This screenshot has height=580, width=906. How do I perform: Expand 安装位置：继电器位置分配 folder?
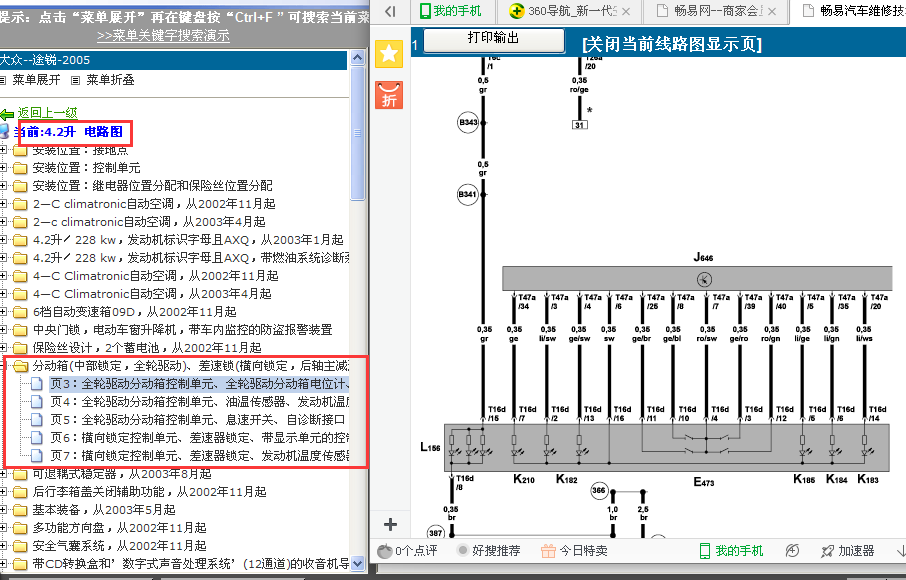[3, 186]
